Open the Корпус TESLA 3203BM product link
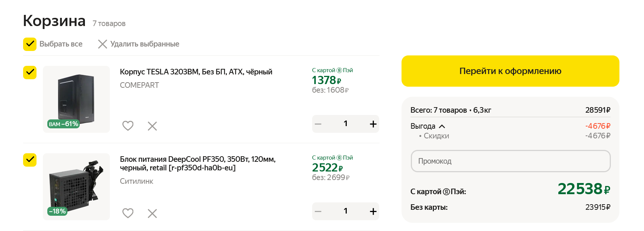 tap(196, 72)
